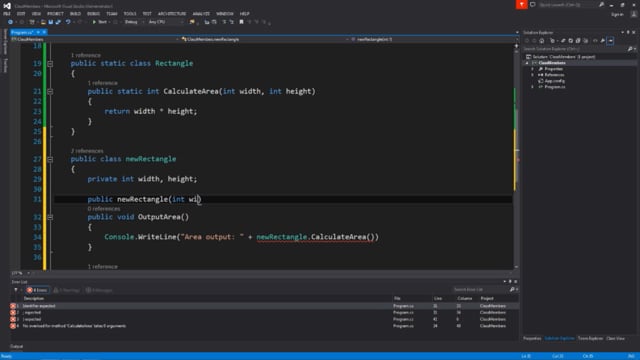Select App.config in Solution Explorer
The image size is (640, 360).
click(554, 81)
